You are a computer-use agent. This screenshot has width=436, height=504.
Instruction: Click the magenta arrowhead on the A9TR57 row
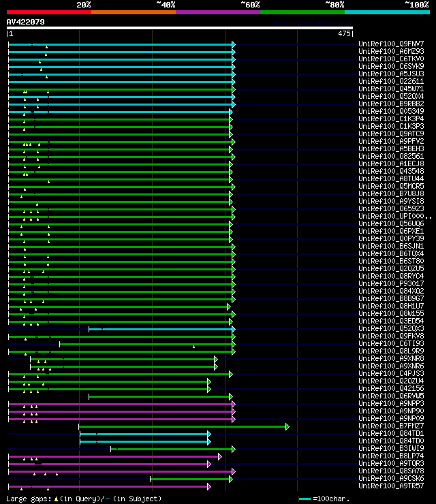tap(209, 486)
